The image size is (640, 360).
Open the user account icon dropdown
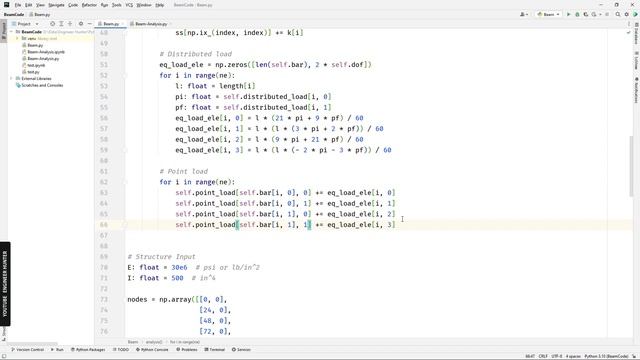coord(524,14)
